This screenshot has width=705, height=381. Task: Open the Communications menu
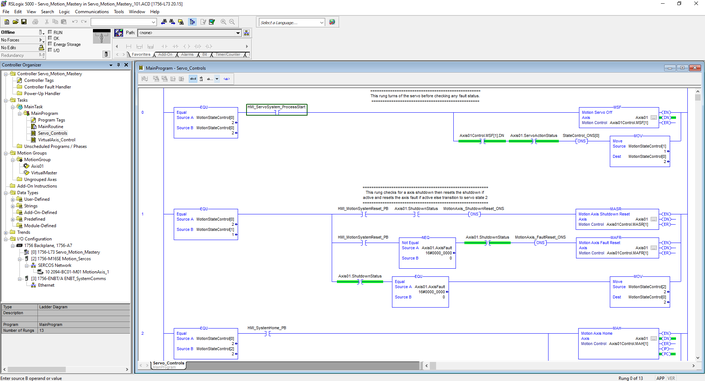[92, 12]
